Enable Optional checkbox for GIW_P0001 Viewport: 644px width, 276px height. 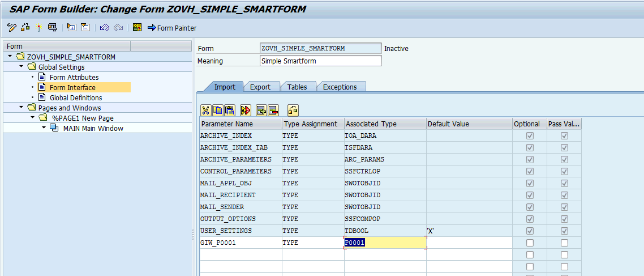pos(530,243)
